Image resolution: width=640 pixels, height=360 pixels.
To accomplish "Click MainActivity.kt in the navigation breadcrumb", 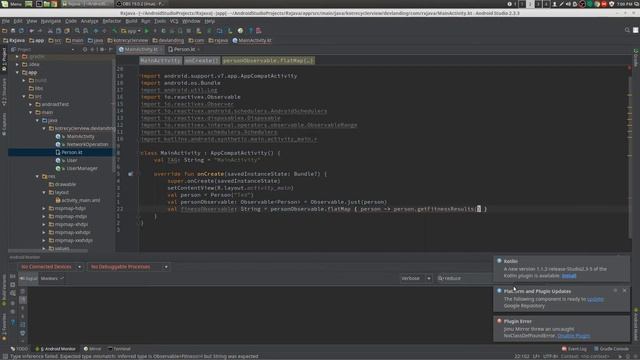I will click(252, 40).
